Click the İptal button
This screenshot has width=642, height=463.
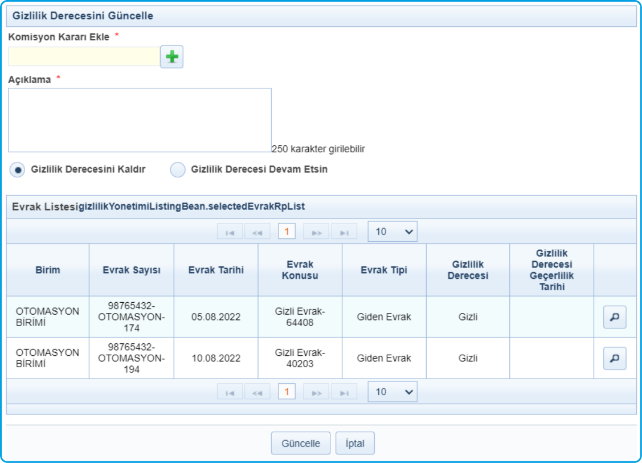point(354,443)
